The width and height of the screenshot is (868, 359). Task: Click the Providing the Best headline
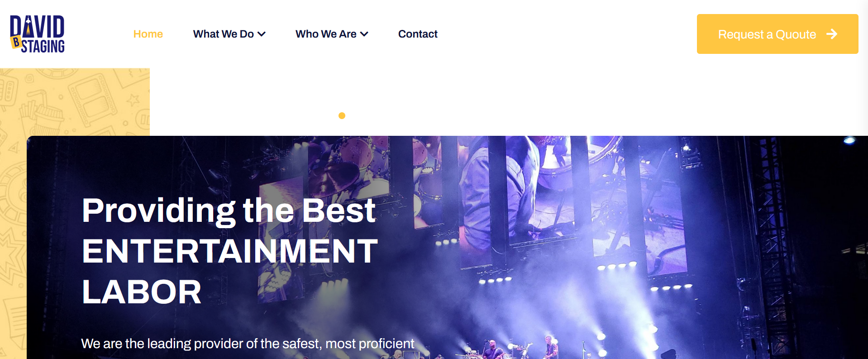(229, 210)
